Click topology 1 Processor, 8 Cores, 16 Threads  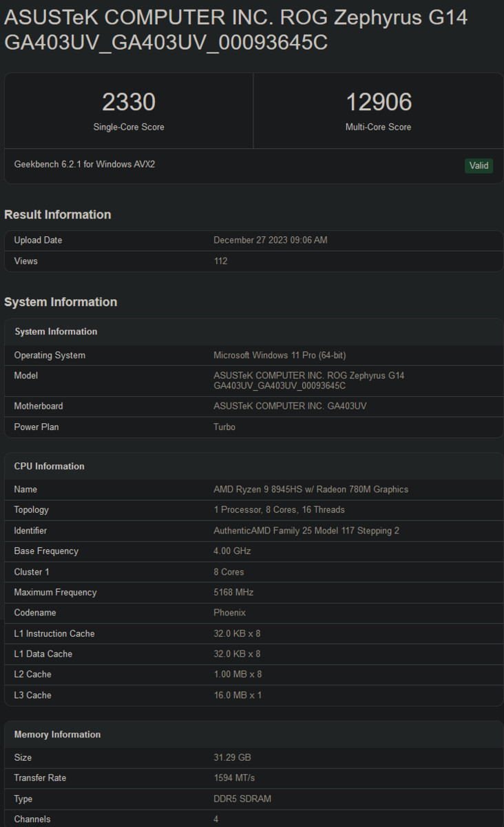[279, 510]
